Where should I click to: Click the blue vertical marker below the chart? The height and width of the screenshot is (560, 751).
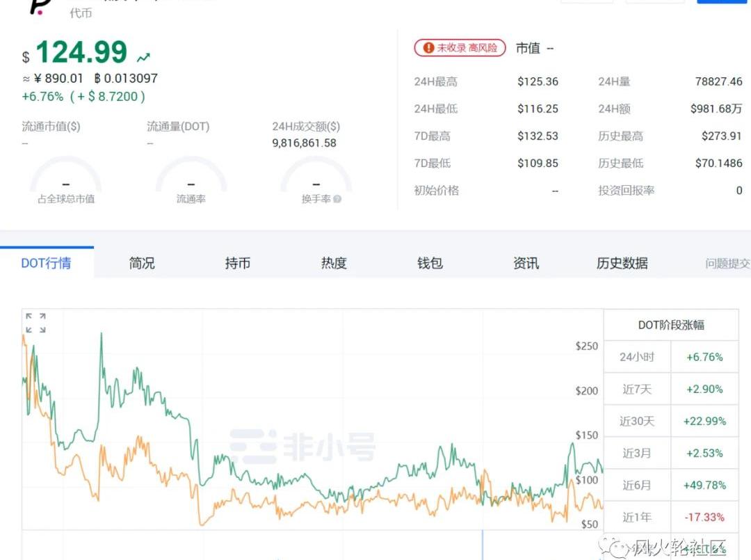[483, 544]
